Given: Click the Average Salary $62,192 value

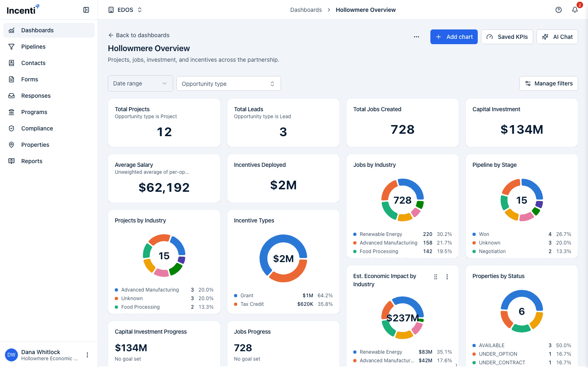Looking at the screenshot, I should 164,188.
